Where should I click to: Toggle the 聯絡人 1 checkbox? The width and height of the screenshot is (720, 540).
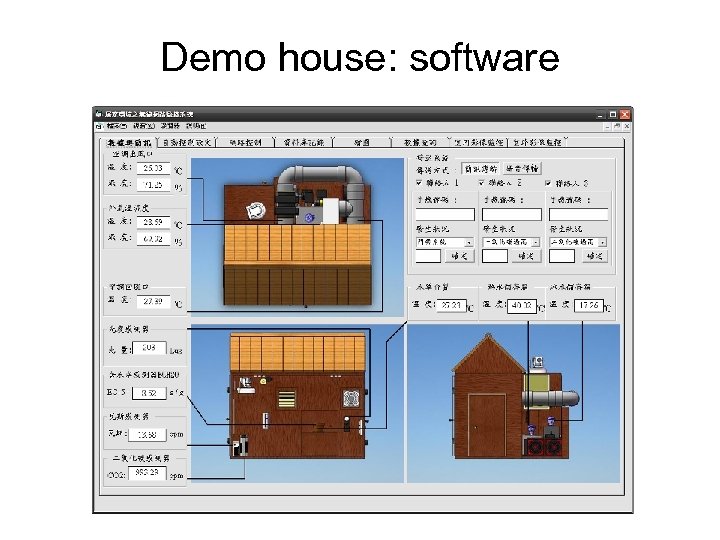tap(419, 183)
